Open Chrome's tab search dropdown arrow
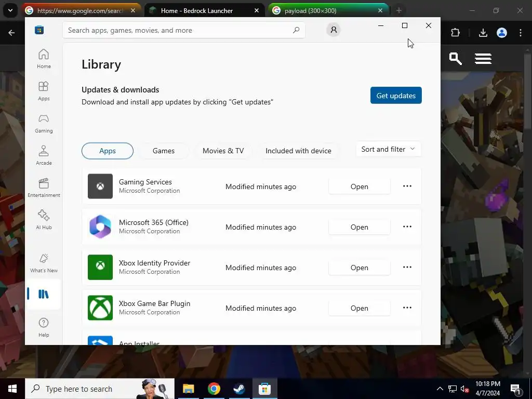532x399 pixels. coord(10,10)
